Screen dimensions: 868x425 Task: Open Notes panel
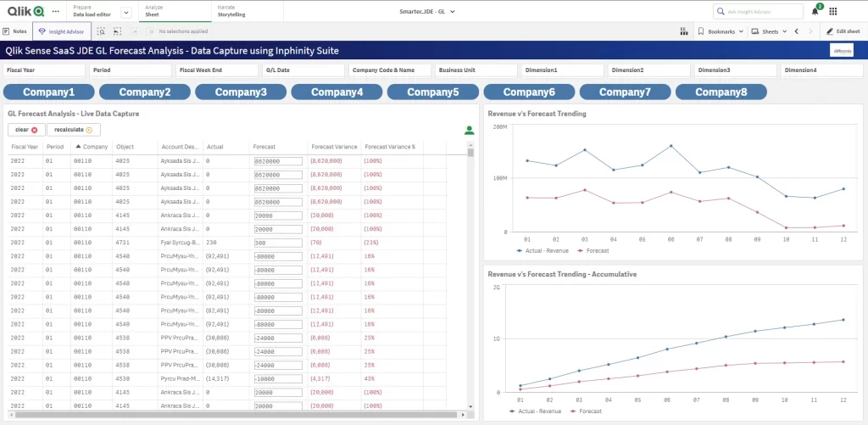point(15,31)
